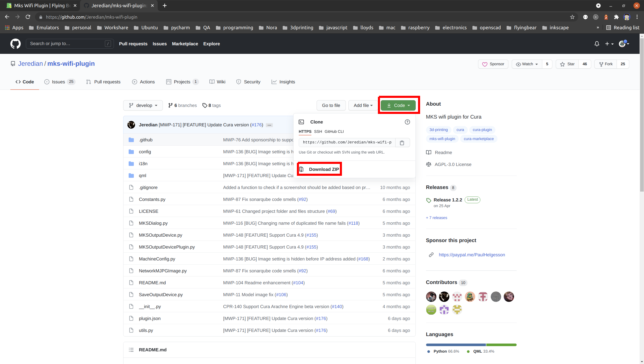Click the Sponsor heart icon

[485, 64]
